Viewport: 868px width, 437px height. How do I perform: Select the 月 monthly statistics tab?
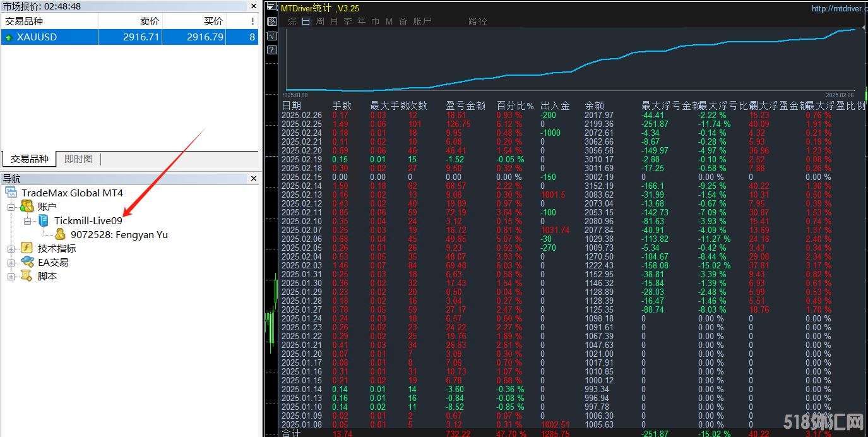(x=334, y=21)
